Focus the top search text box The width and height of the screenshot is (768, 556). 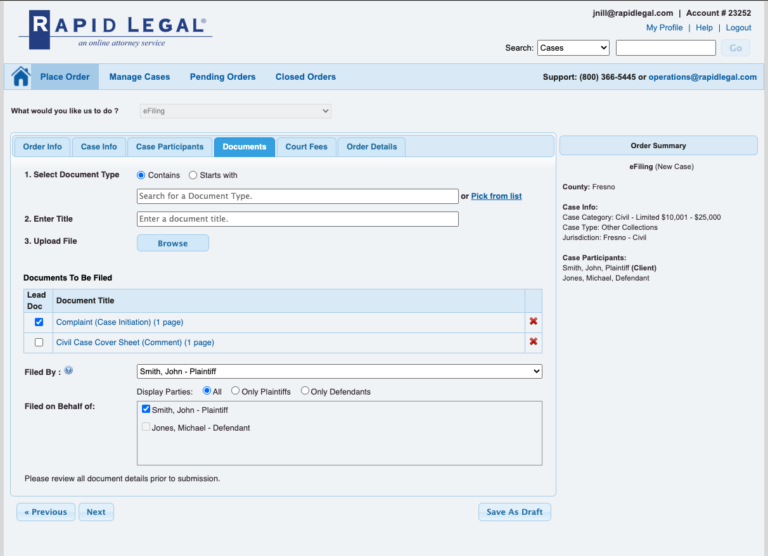pyautogui.click(x=666, y=48)
